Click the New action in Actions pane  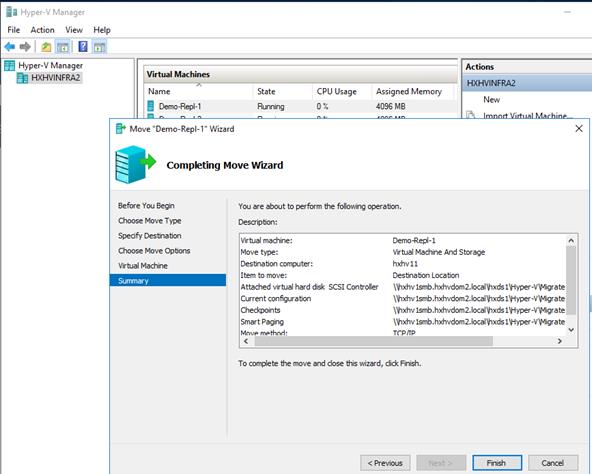(492, 100)
